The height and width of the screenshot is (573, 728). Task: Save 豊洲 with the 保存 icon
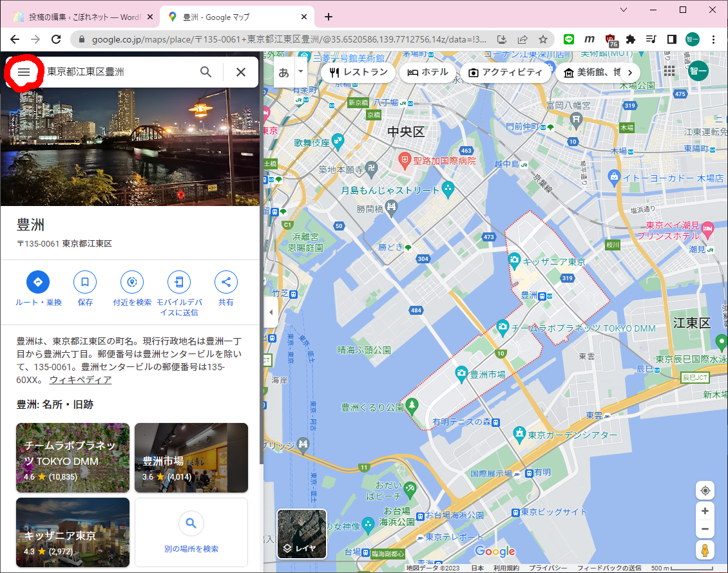coord(85,282)
